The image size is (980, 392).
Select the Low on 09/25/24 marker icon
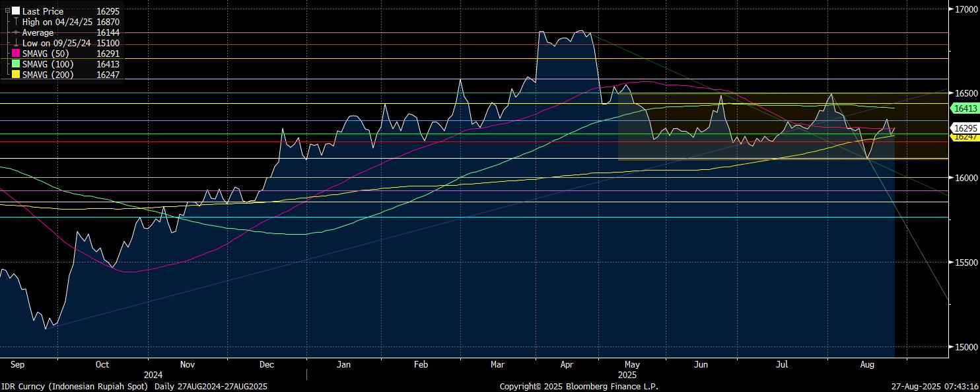click(x=16, y=43)
